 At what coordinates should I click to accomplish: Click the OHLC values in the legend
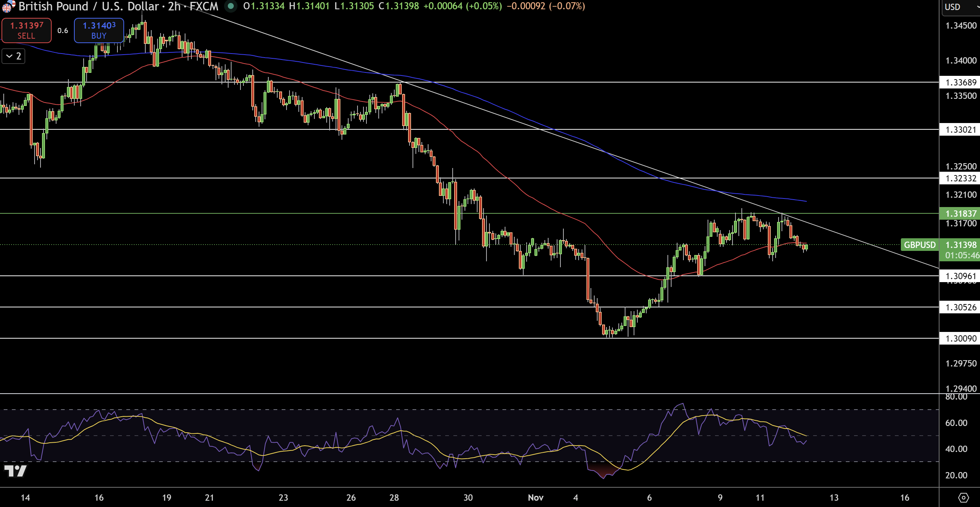[342, 6]
